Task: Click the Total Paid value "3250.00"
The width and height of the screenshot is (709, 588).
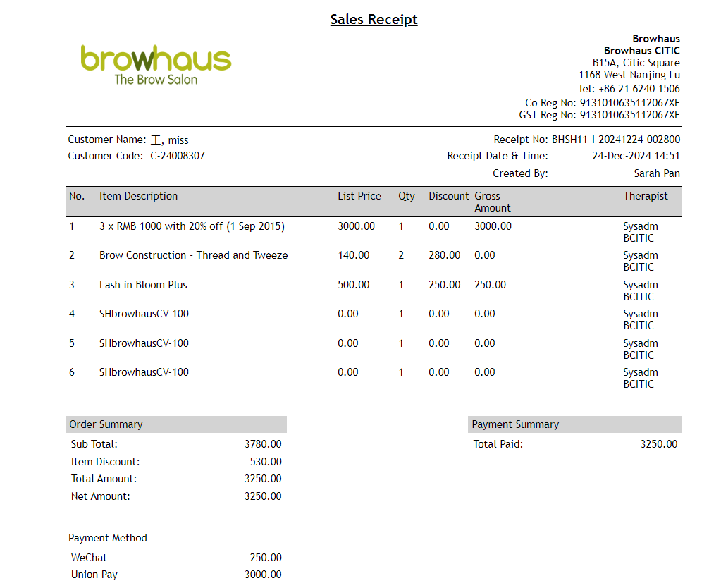Action: 659,445
